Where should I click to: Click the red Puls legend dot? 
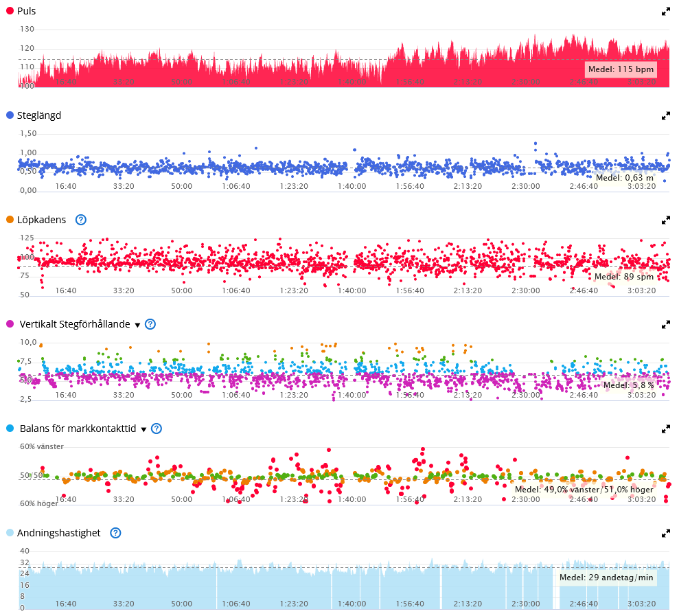[10, 11]
